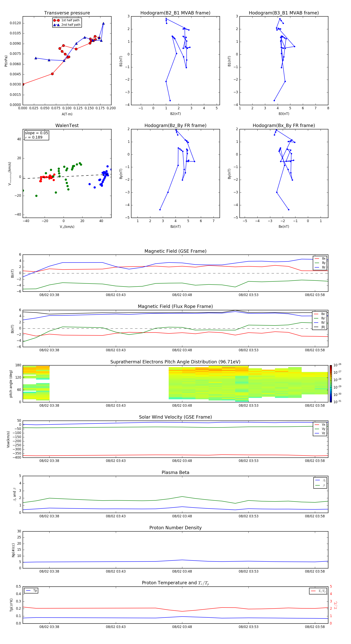Image resolution: width=351 pixels, height=644 pixels.
Task: Click 'Hodogram(B2_B1 MVAB frame)' title
Action: [175, 13]
